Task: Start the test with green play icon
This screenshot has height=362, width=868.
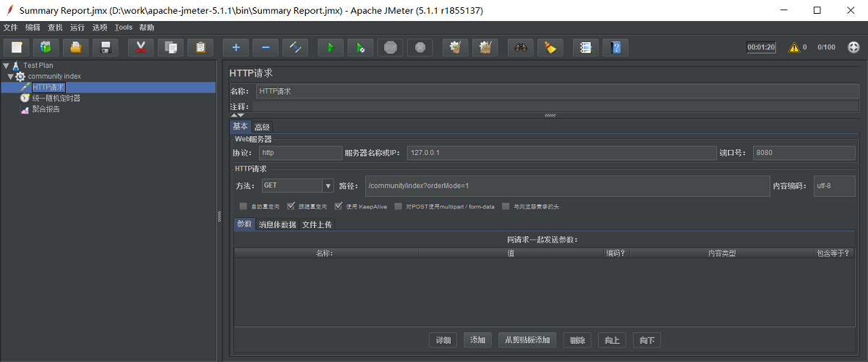Action: click(331, 47)
